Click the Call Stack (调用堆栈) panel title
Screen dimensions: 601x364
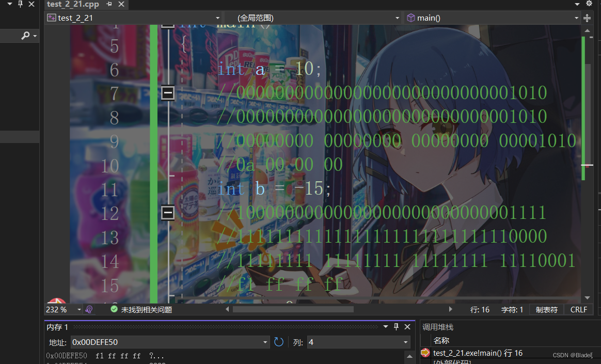point(438,327)
